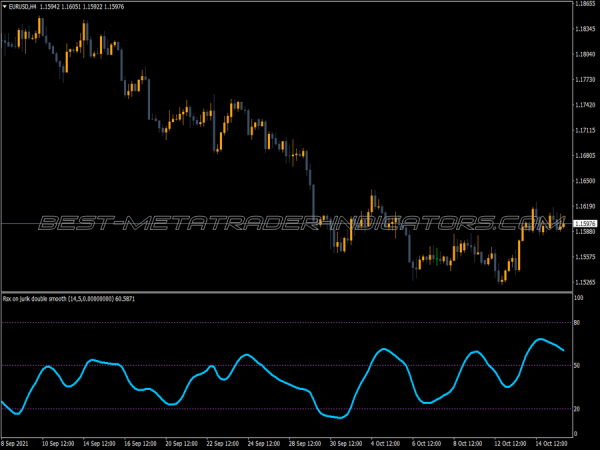Click the 14 Oct 12:00 time label

pyautogui.click(x=552, y=442)
